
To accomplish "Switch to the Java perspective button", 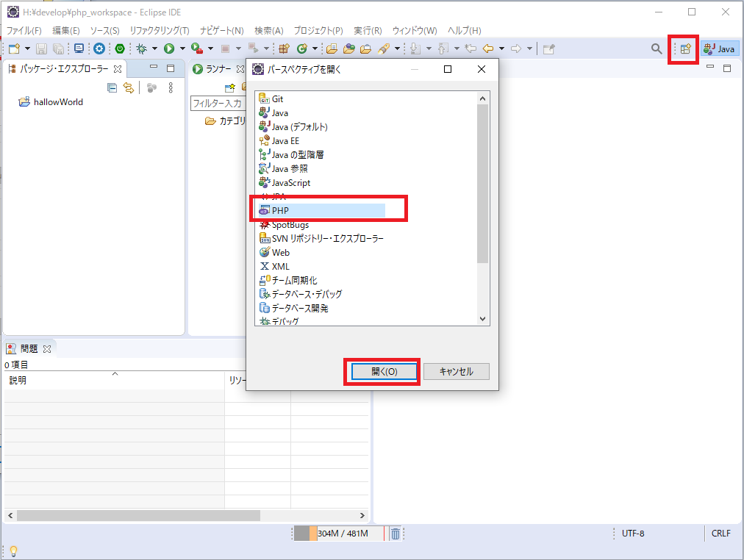I will [x=719, y=49].
